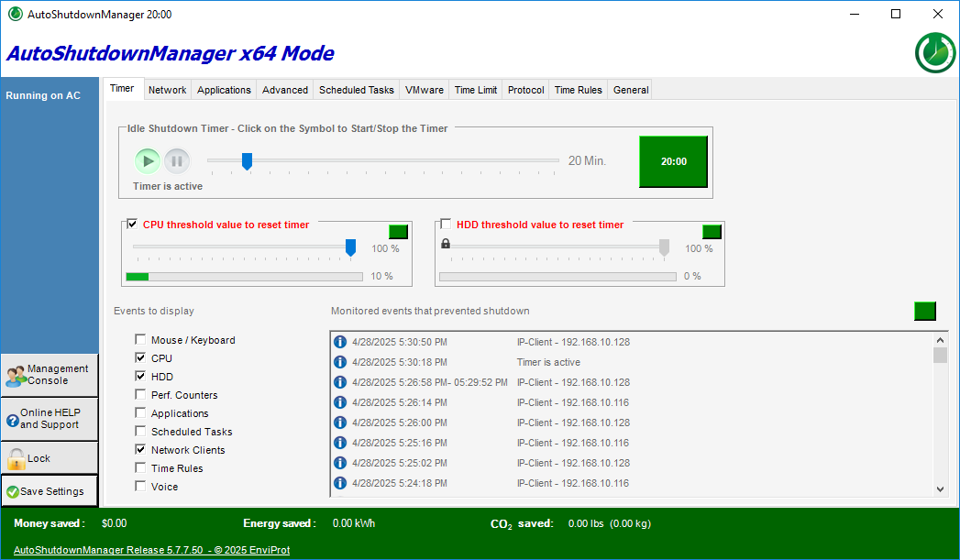Save Settings using the sidebar button

(x=50, y=491)
